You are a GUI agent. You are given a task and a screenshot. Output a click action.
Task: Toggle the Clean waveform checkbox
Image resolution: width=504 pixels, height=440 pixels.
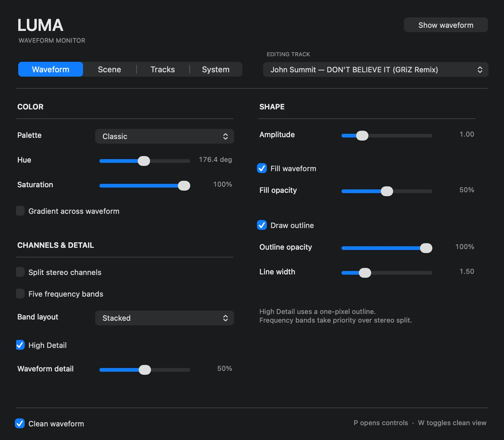click(x=20, y=424)
